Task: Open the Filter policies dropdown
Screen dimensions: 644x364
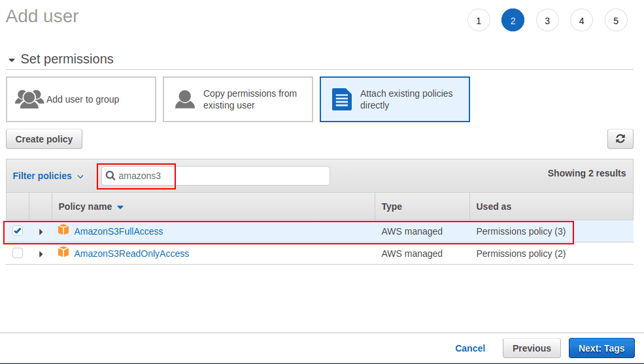Action: (x=48, y=176)
